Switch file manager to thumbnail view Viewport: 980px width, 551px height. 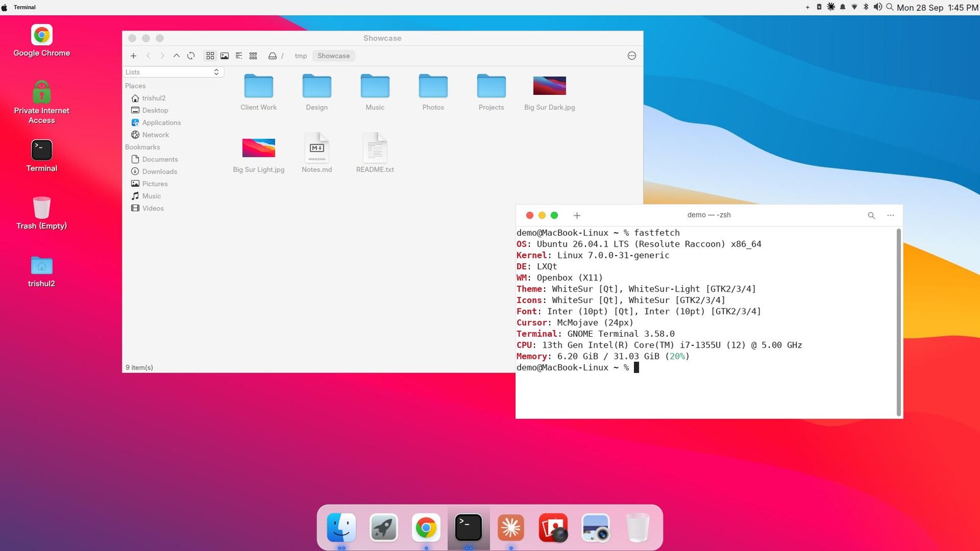pyautogui.click(x=225, y=56)
